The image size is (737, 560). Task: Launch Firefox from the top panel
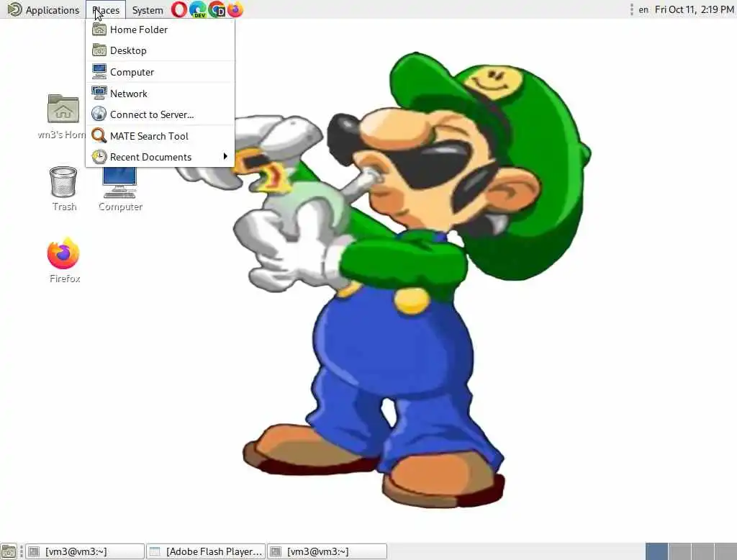pyautogui.click(x=235, y=9)
